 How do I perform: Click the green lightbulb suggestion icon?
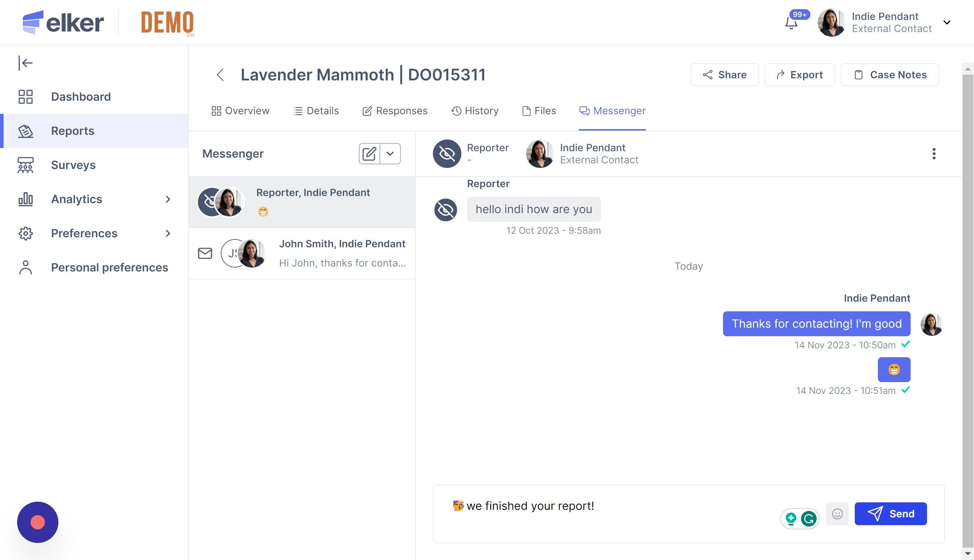coord(791,518)
